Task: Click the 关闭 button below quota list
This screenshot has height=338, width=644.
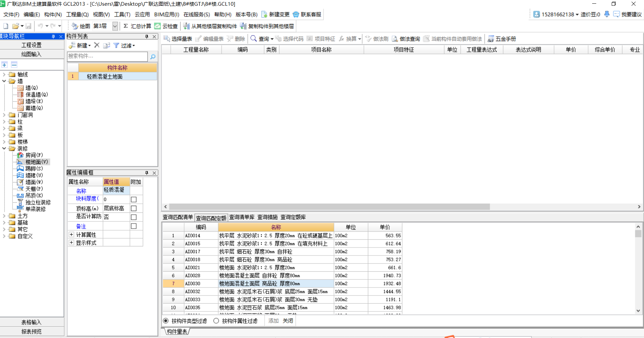Action: pyautogui.click(x=288, y=321)
